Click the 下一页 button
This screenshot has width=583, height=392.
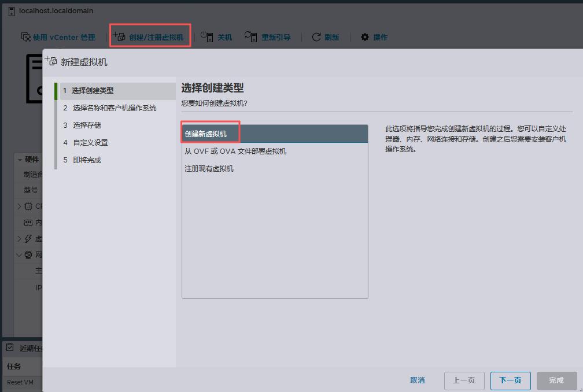point(510,380)
